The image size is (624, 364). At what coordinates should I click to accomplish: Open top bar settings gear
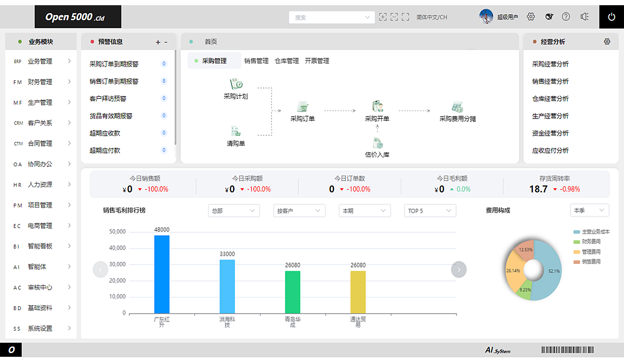[x=531, y=17]
